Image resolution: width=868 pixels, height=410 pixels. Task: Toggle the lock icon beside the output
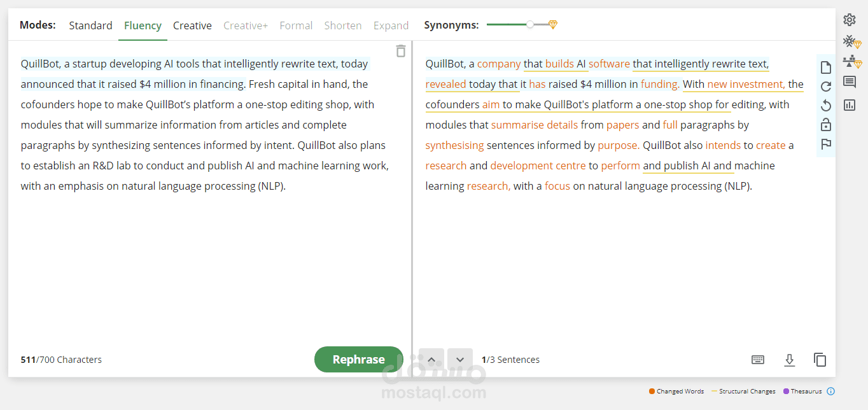[826, 124]
